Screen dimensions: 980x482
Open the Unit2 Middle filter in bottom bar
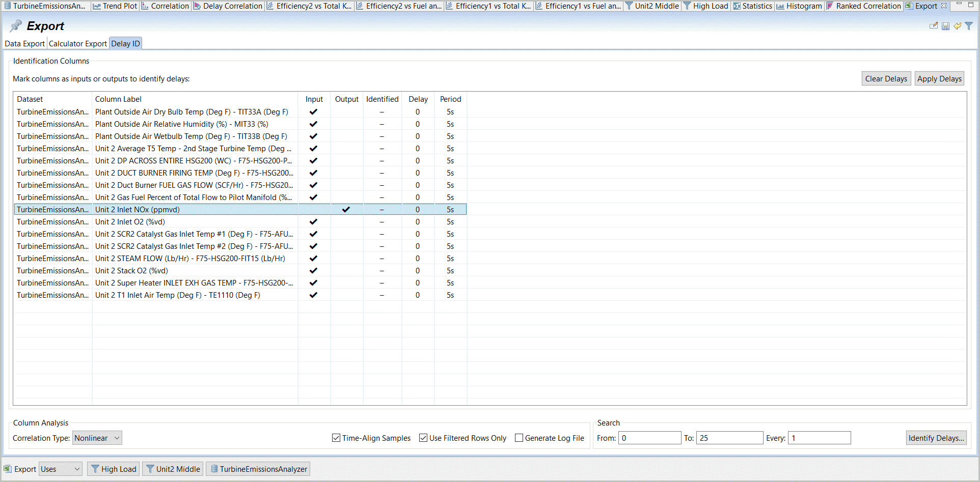[173, 469]
